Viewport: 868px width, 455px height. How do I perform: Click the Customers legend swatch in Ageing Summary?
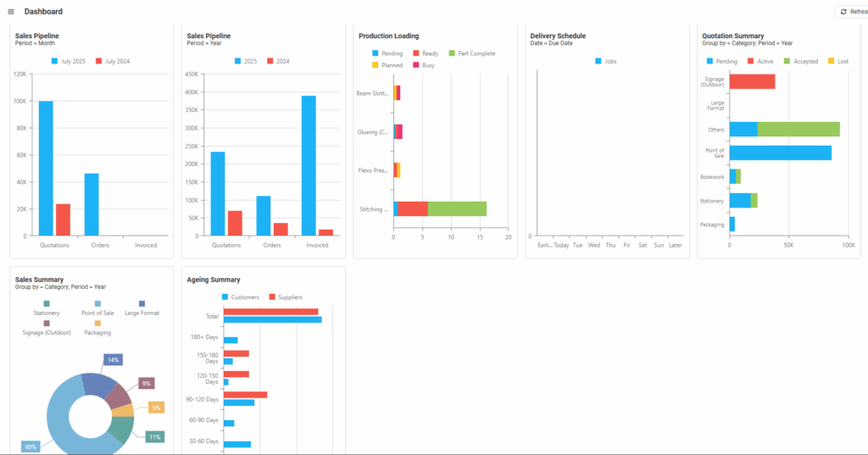click(x=225, y=297)
